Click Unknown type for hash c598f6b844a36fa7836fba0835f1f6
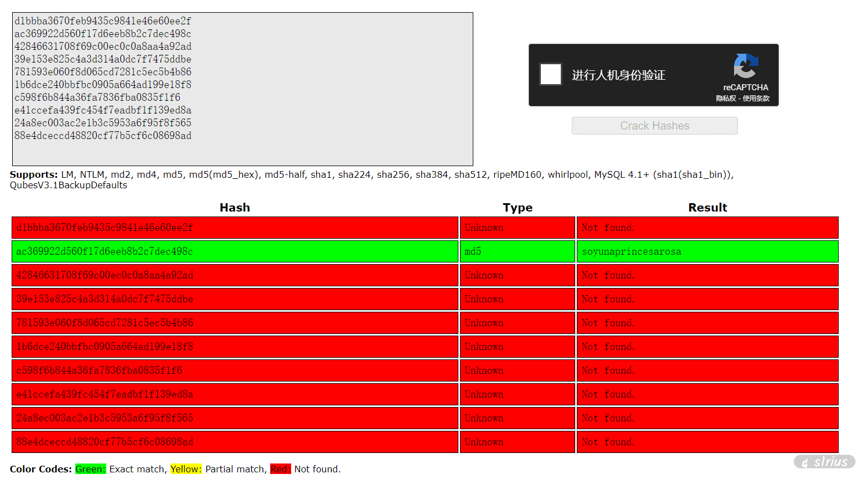Image resolution: width=868 pixels, height=479 pixels. click(484, 370)
